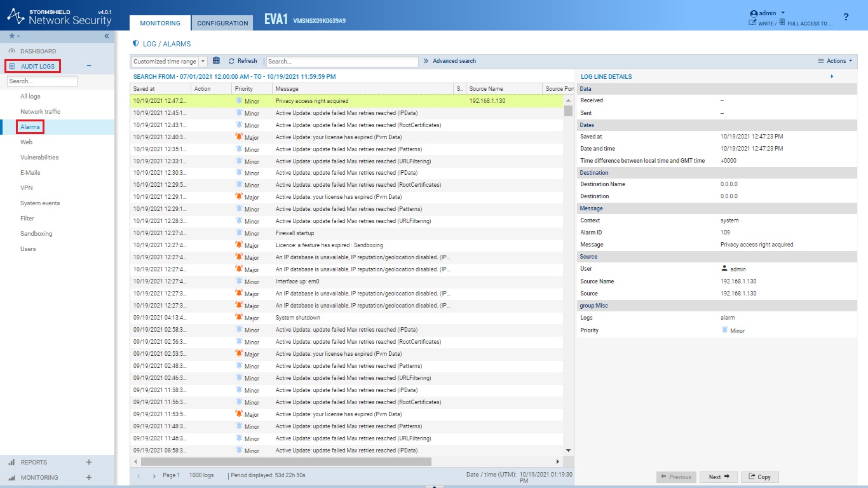The height and width of the screenshot is (488, 868).
Task: Open the admin user menu
Action: 768,13
